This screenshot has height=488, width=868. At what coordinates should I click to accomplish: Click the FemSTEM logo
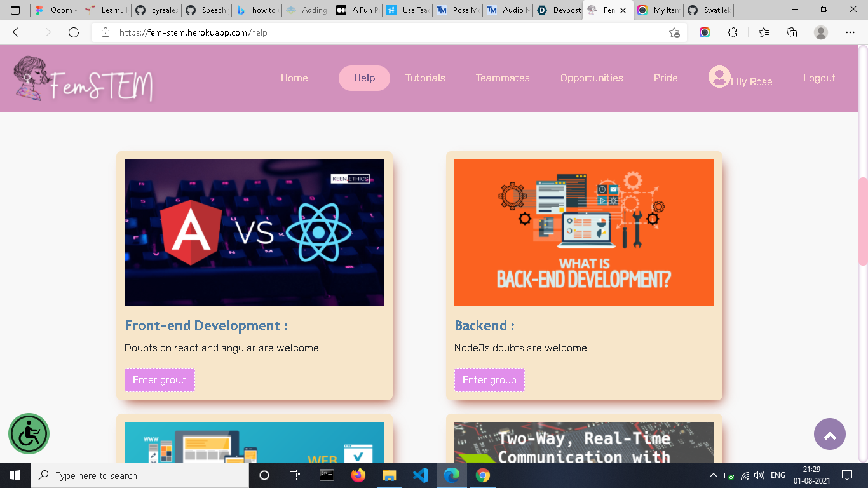83,78
